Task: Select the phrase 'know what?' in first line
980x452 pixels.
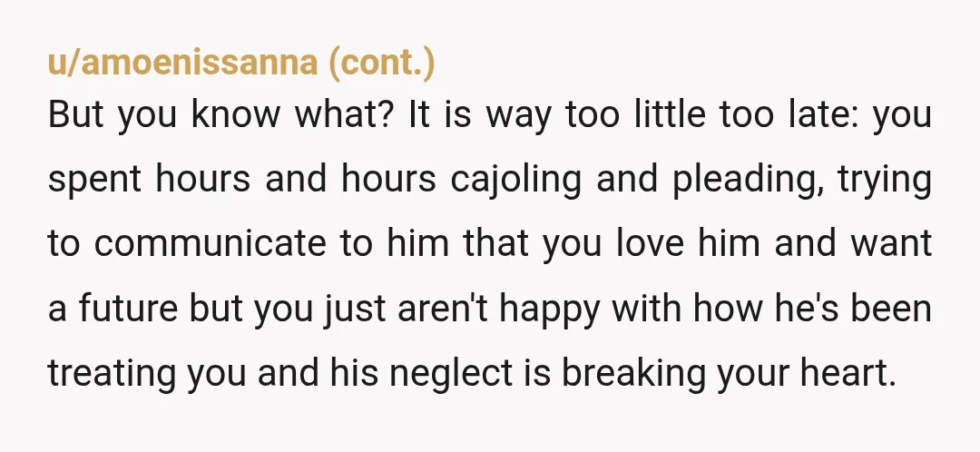Action: (x=293, y=115)
